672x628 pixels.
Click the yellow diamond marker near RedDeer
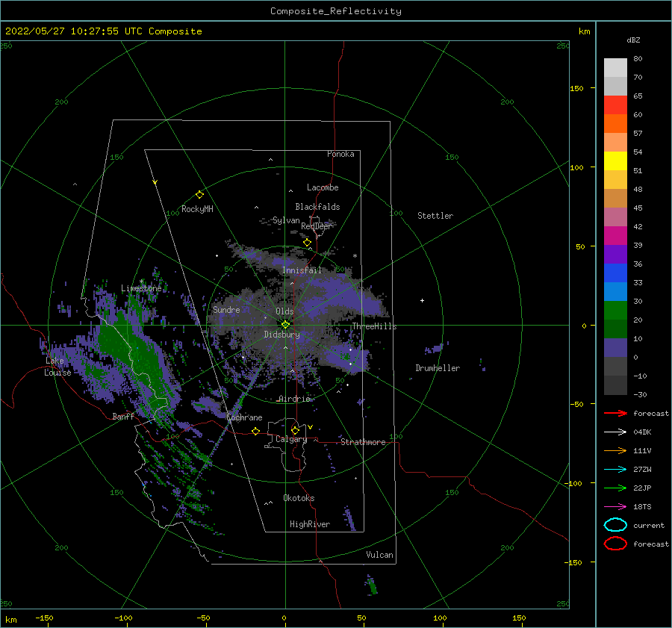307,243
